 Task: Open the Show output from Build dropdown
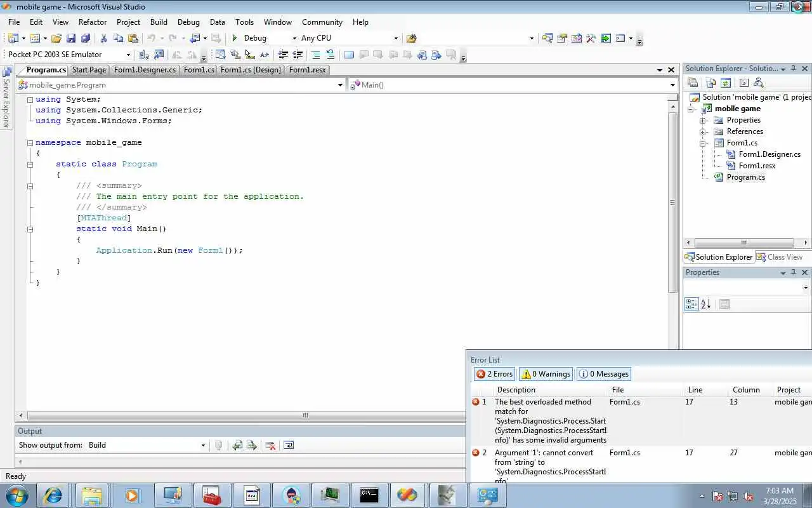tap(203, 445)
